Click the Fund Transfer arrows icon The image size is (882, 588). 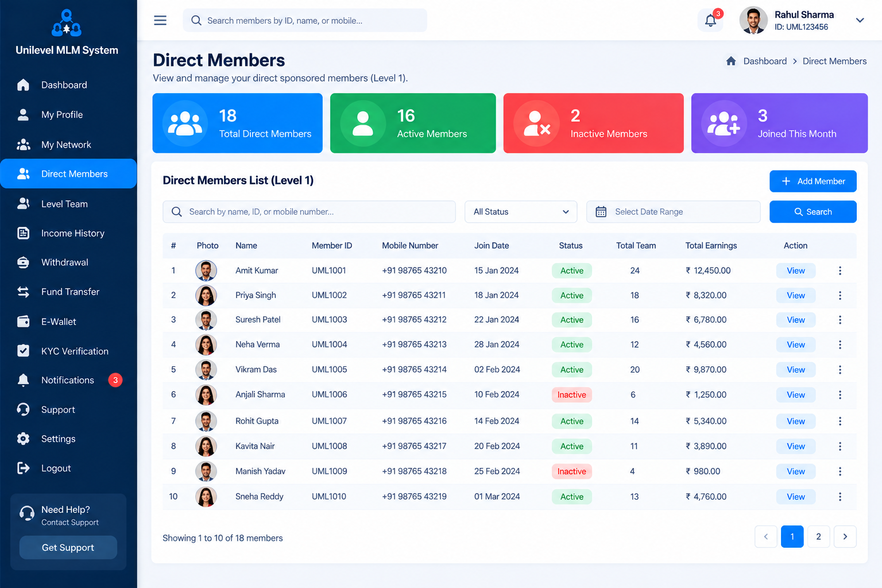pos(24,292)
